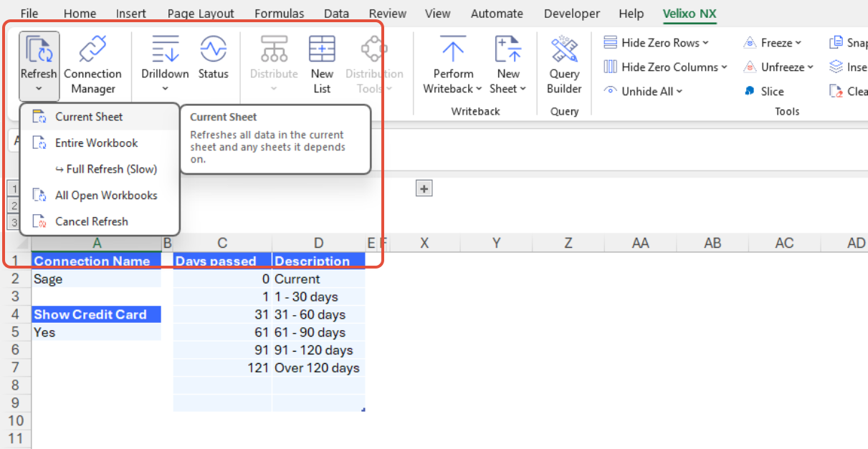Select Full Refresh (Slow) option
868x449 pixels.
point(100,169)
